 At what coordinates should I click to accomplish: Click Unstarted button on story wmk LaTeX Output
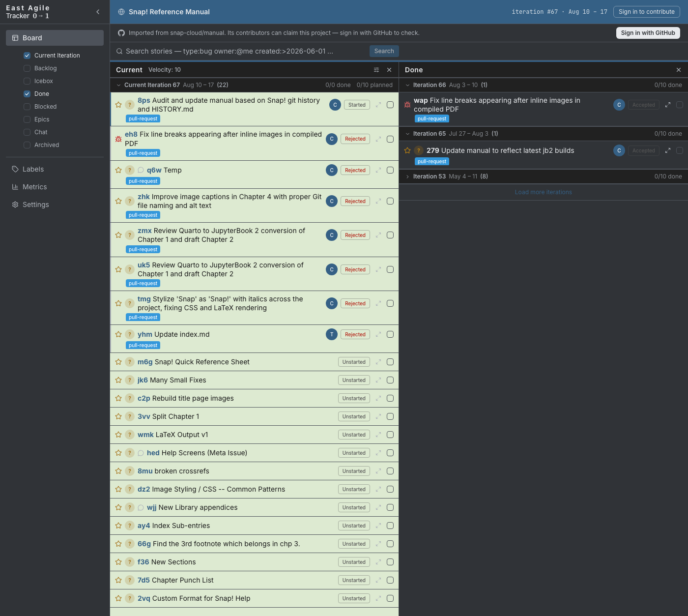point(354,435)
